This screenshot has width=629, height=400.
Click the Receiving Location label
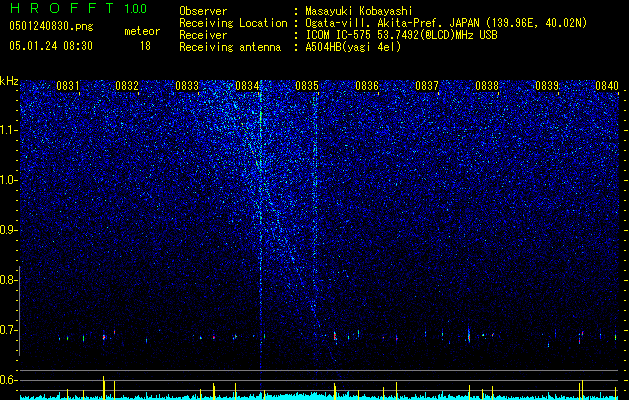coord(233,23)
